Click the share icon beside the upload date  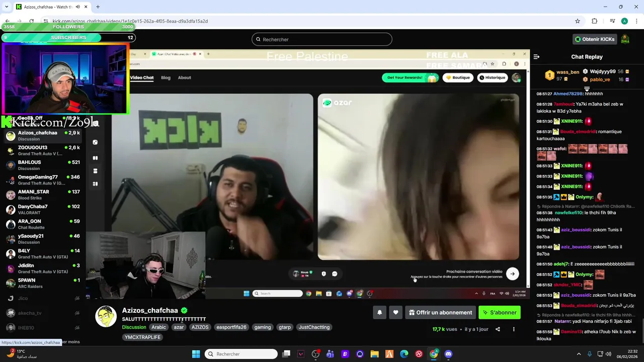click(498, 329)
